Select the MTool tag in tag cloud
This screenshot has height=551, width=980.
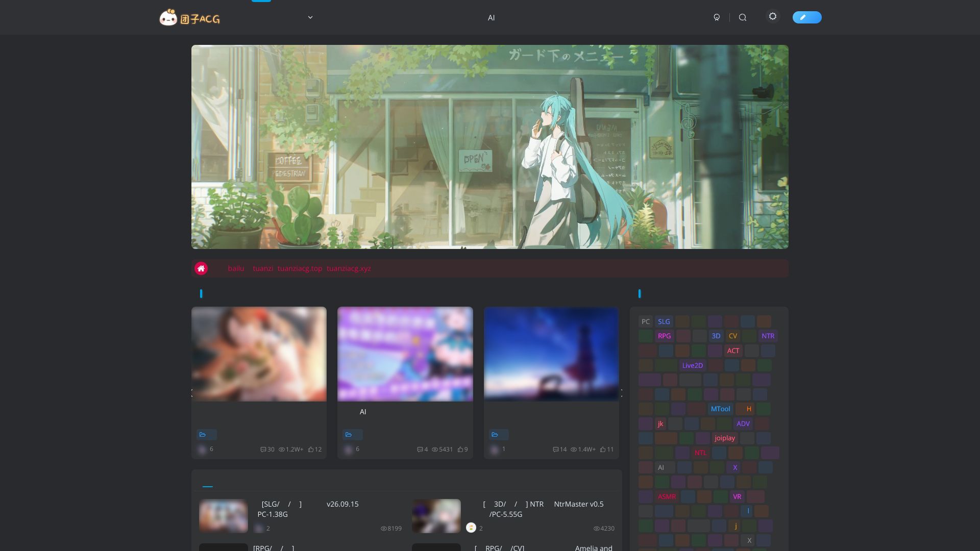point(721,409)
